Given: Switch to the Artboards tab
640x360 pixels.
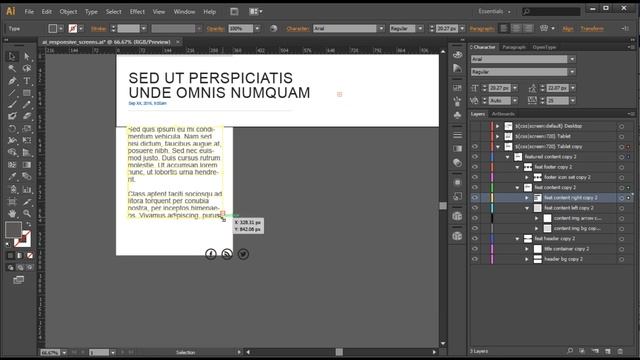Looking at the screenshot, I should tap(503, 114).
